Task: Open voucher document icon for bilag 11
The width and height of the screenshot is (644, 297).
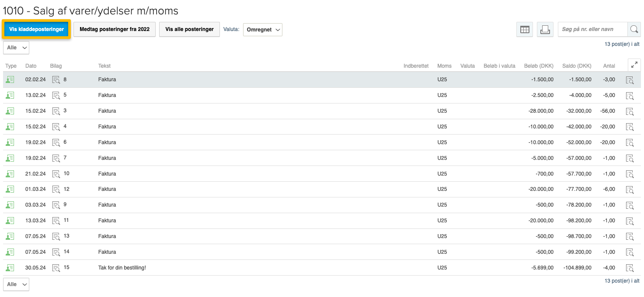Action: (56, 221)
